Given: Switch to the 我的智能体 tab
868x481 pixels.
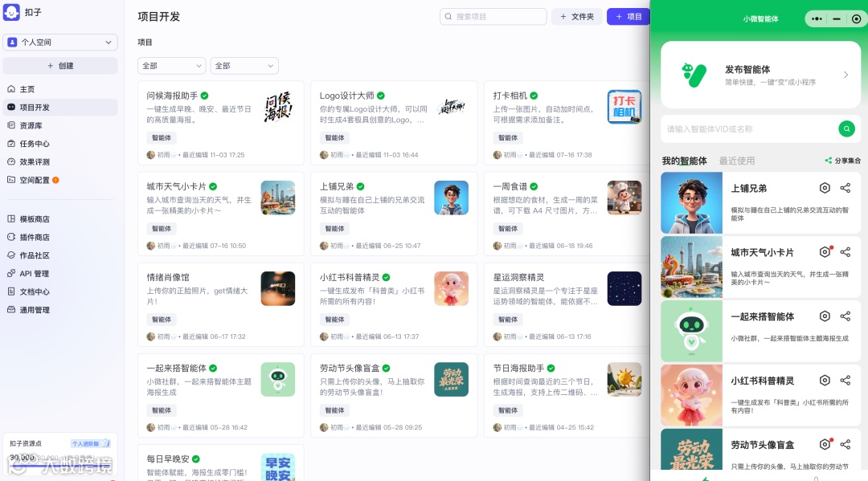Looking at the screenshot, I should 684,161.
